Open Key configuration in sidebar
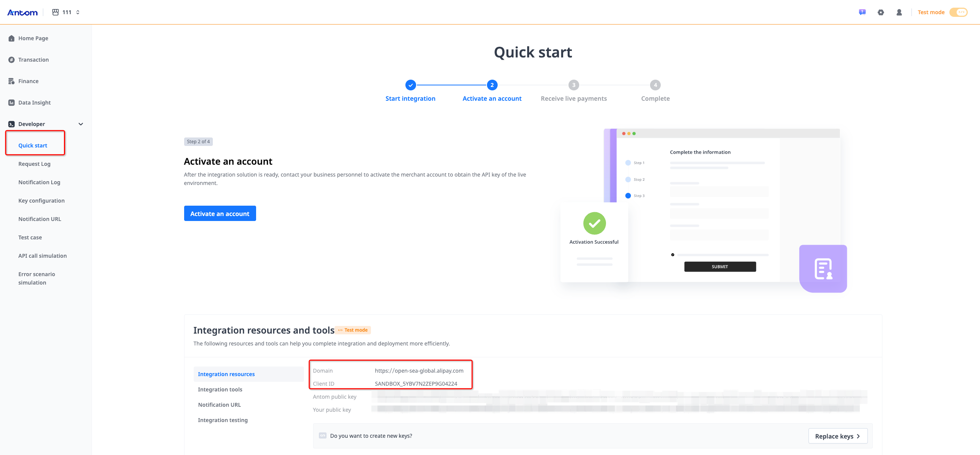 [41, 201]
